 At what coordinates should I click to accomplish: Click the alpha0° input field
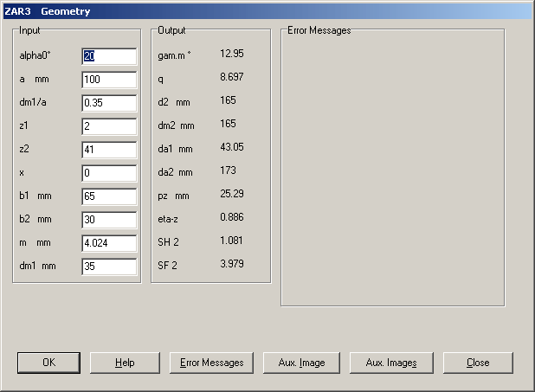[109, 56]
